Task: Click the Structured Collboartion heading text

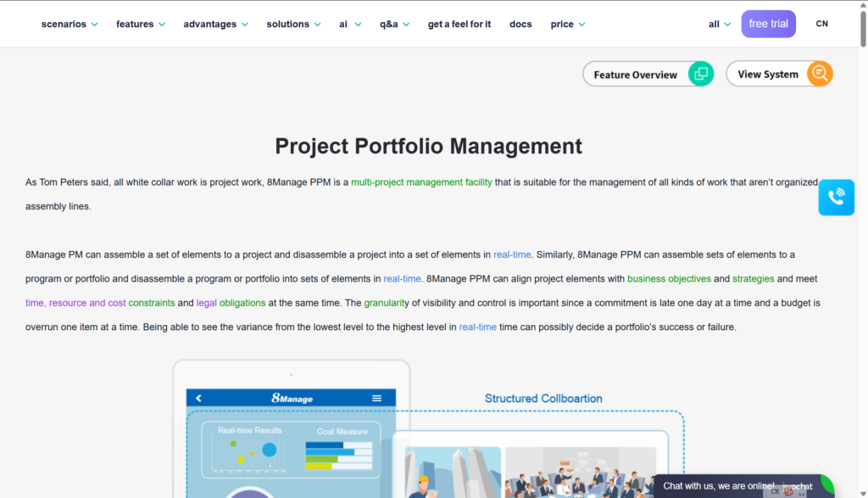Action: (543, 398)
